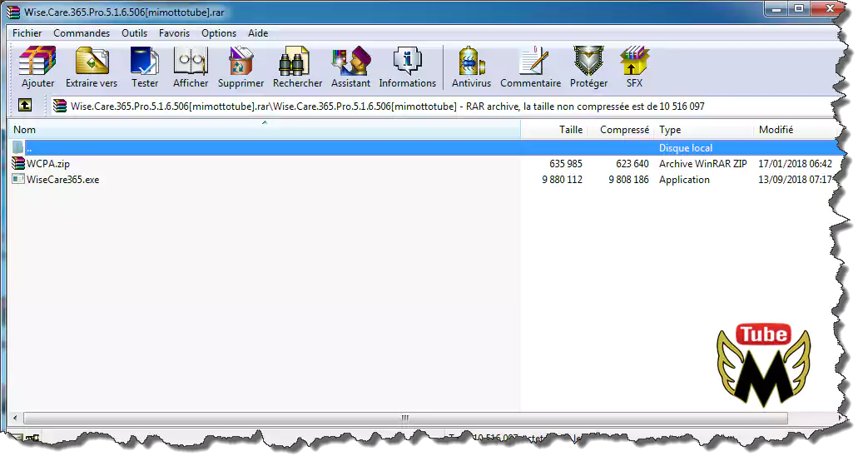Screen dimensions: 868x466
Task: Maximize the WinRAR window
Action: pos(799,9)
